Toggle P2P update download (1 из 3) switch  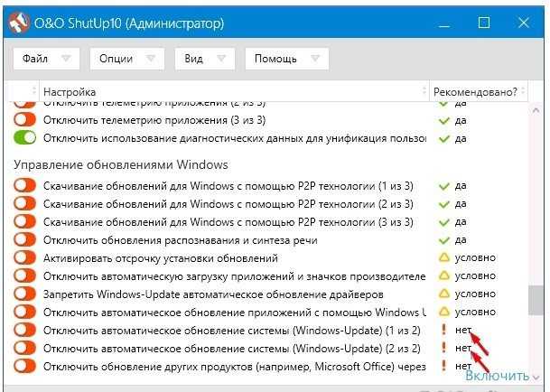25,185
